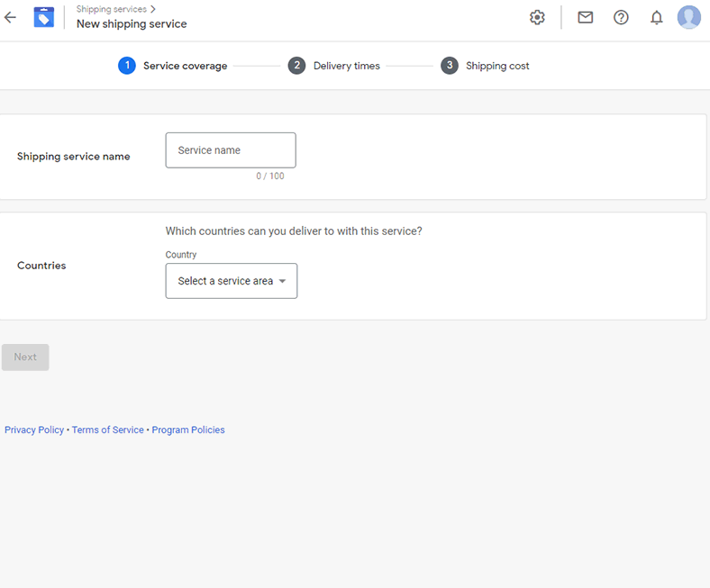Open the settings gear icon
Screen dimensions: 710x588
tap(537, 17)
